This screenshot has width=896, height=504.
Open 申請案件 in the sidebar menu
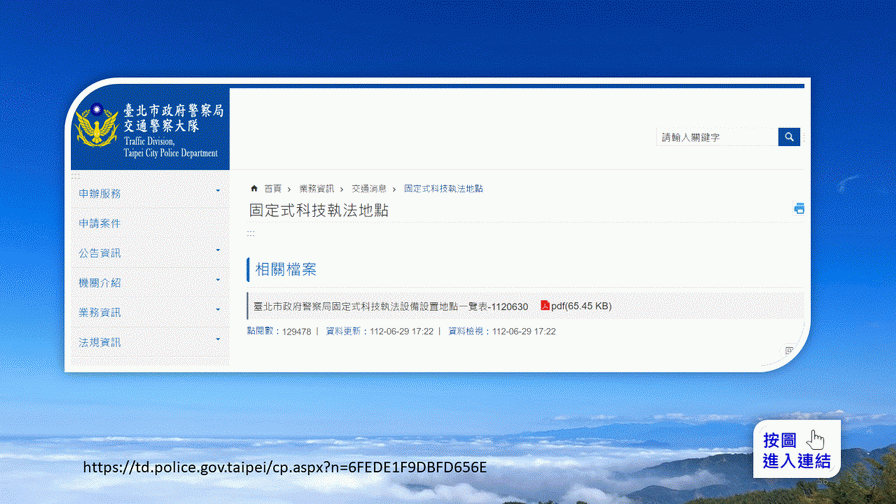(100, 223)
